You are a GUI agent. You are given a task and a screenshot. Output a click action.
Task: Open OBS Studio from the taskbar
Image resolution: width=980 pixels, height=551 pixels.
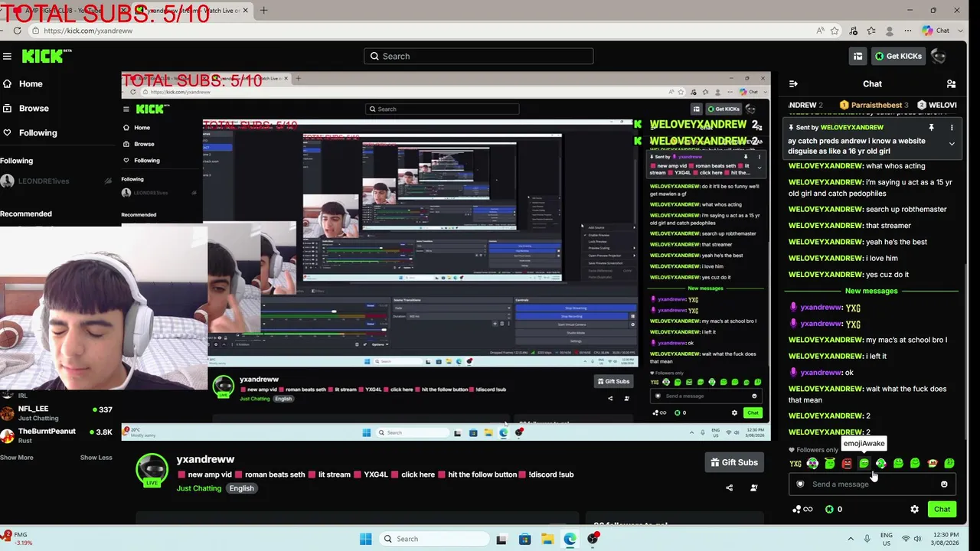593,539
